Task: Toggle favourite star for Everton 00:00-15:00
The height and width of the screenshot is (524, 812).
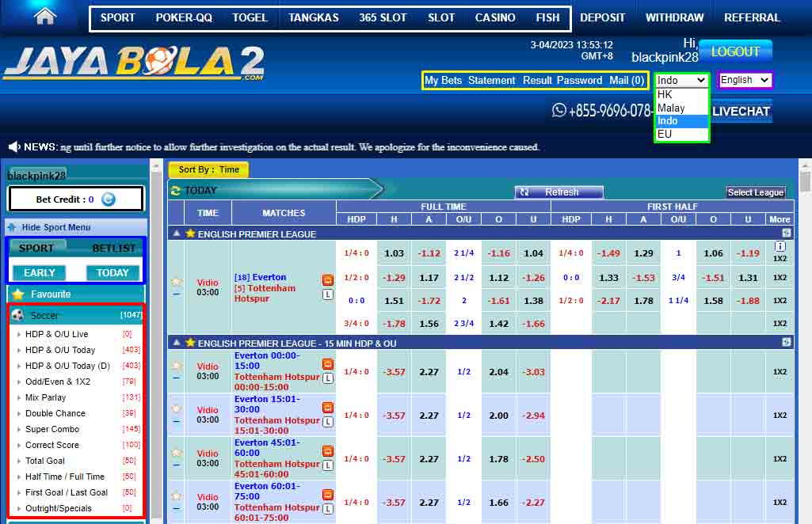Action: click(x=177, y=366)
